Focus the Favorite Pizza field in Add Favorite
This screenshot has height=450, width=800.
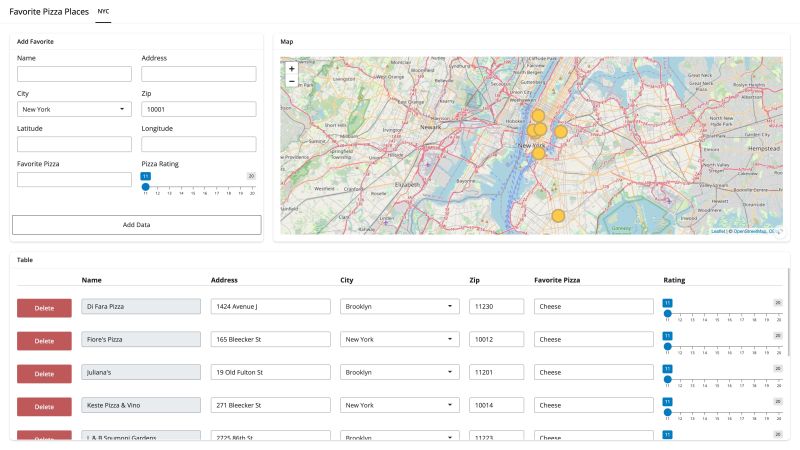coord(74,179)
